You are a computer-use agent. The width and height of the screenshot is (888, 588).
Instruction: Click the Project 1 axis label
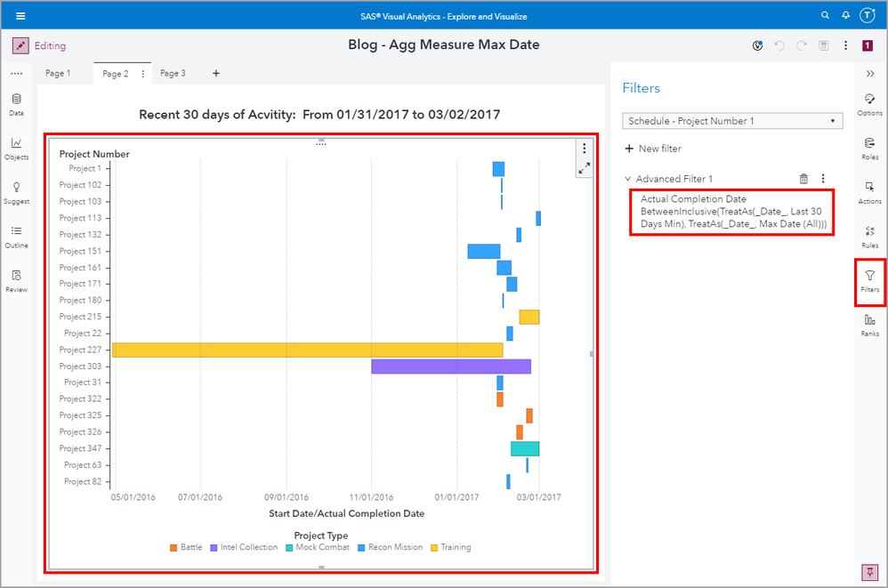(x=85, y=169)
